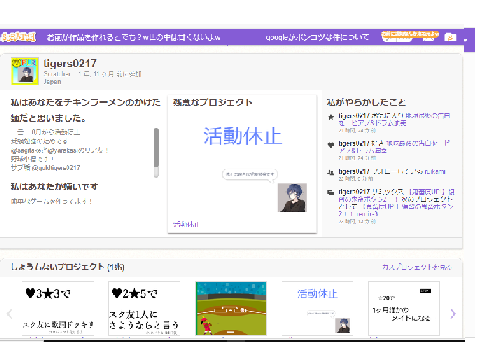480x360 pixels.
Task: Click the shared projects section heading
Action: (68, 267)
